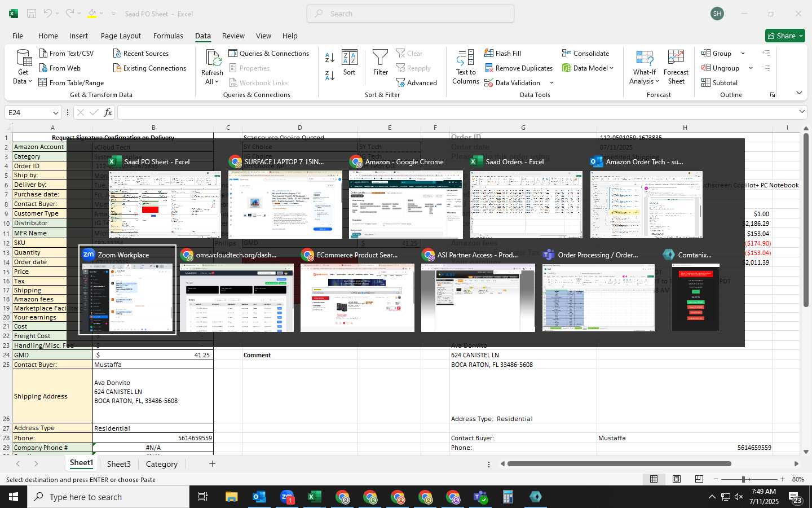The height and width of the screenshot is (508, 812).
Task: Sort Z to A descending
Action: coord(330,75)
